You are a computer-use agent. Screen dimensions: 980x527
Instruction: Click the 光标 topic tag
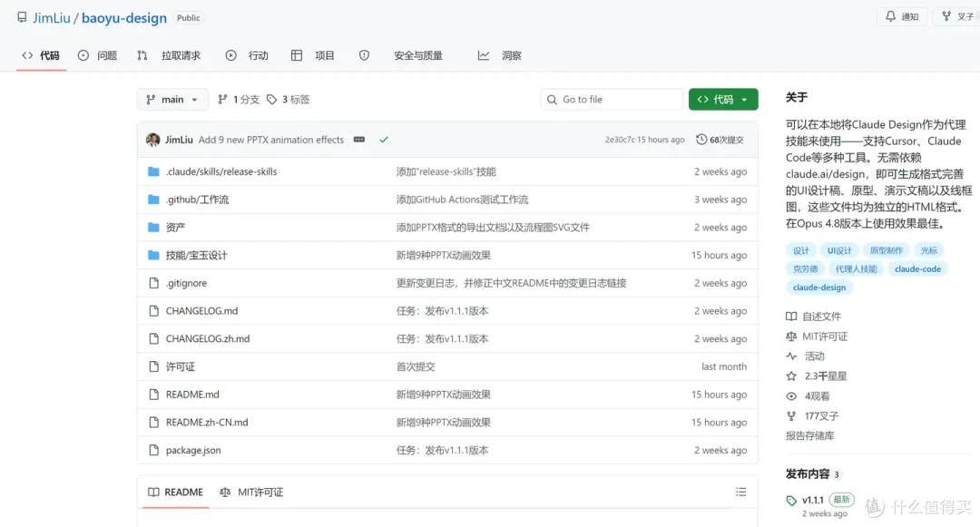tap(929, 250)
